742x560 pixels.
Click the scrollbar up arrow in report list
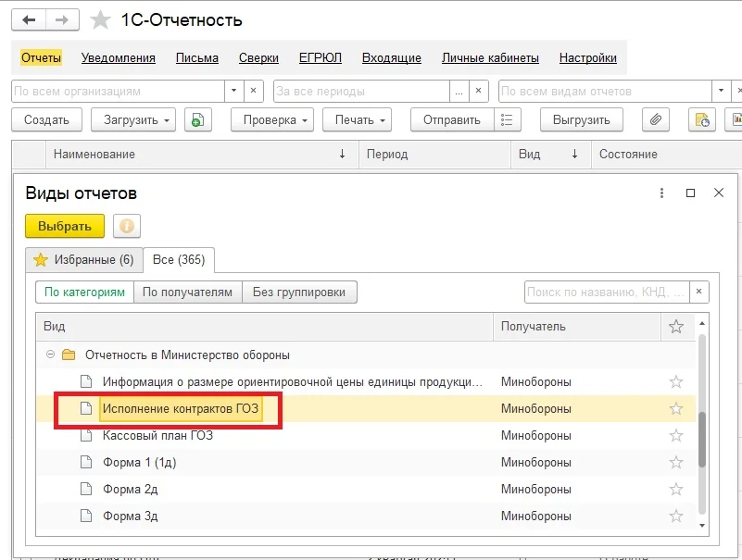tap(702, 323)
